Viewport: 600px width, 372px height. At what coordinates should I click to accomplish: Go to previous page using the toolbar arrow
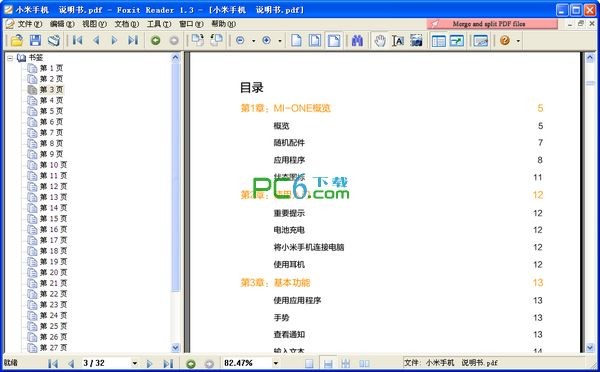pyautogui.click(x=96, y=40)
